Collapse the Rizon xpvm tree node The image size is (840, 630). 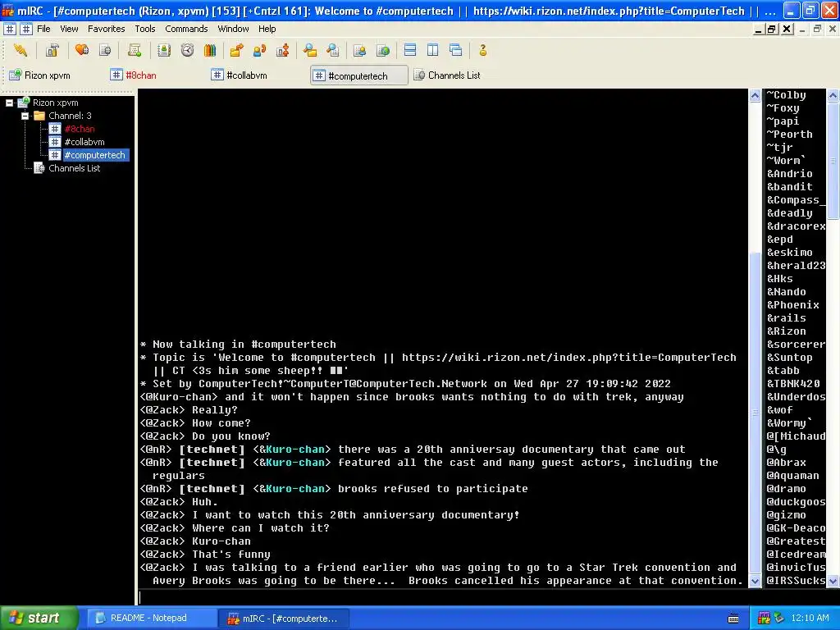[9, 103]
